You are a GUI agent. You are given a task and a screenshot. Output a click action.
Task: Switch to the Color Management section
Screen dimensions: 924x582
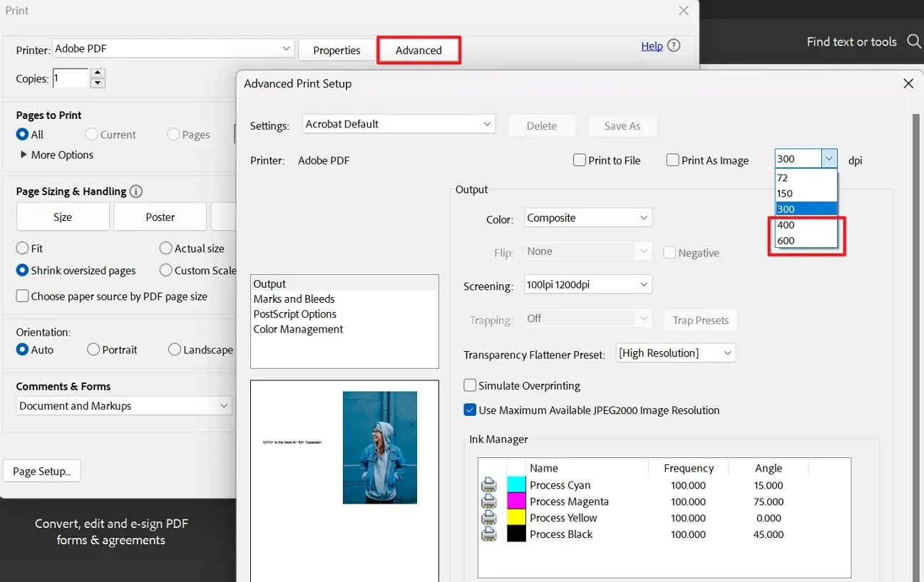click(x=298, y=328)
